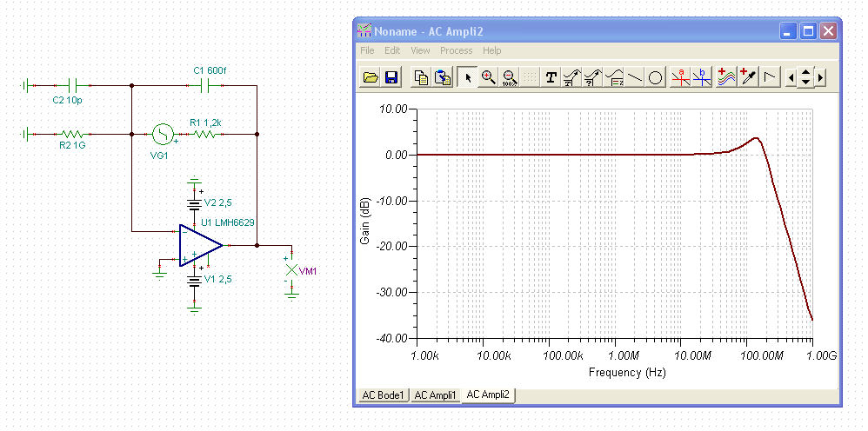Select capacitor C1 600f
The height and width of the screenshot is (431, 868).
204,85
